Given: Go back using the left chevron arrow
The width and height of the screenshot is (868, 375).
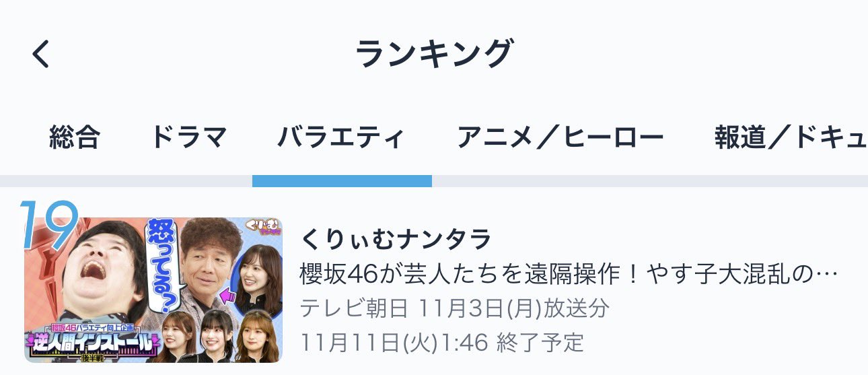Looking at the screenshot, I should [x=41, y=54].
